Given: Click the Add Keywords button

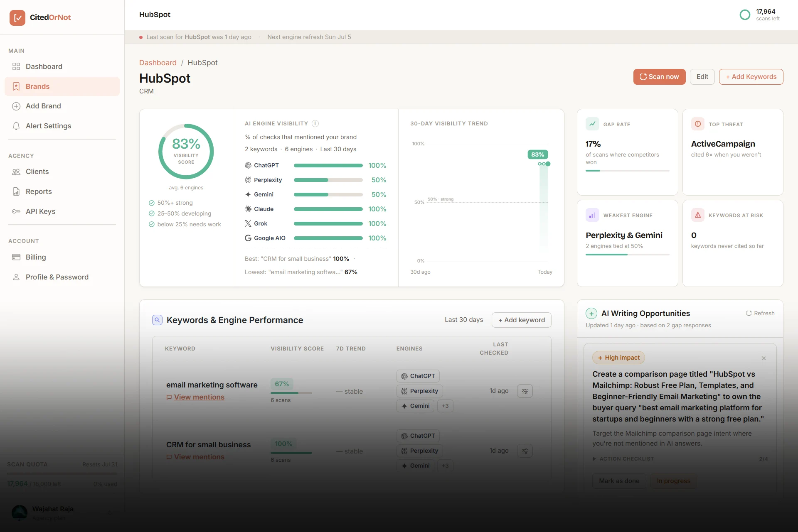Looking at the screenshot, I should 751,77.
